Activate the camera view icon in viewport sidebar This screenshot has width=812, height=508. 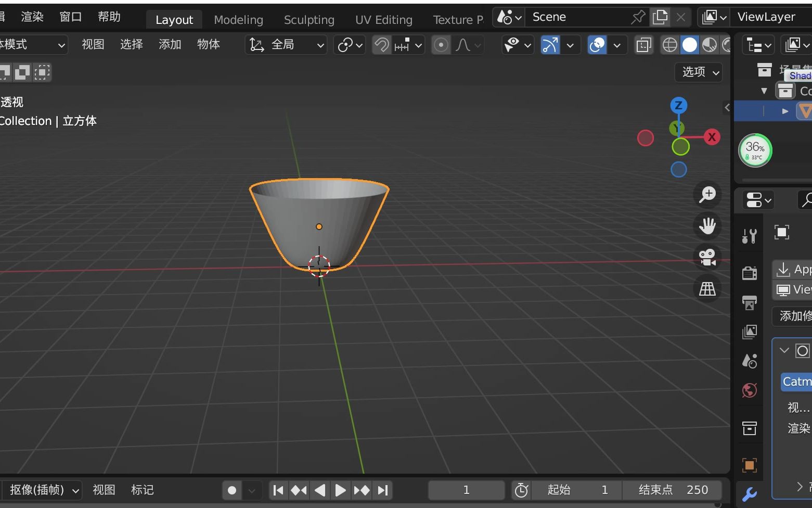707,257
